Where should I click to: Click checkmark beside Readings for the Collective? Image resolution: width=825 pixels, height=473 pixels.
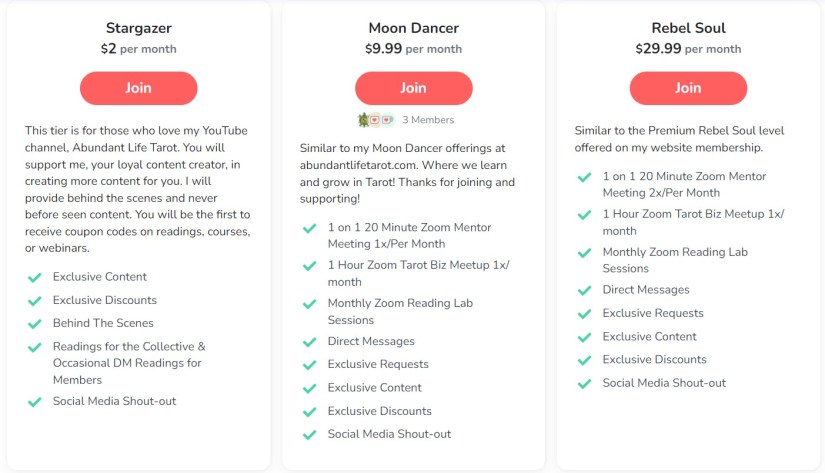coord(35,347)
